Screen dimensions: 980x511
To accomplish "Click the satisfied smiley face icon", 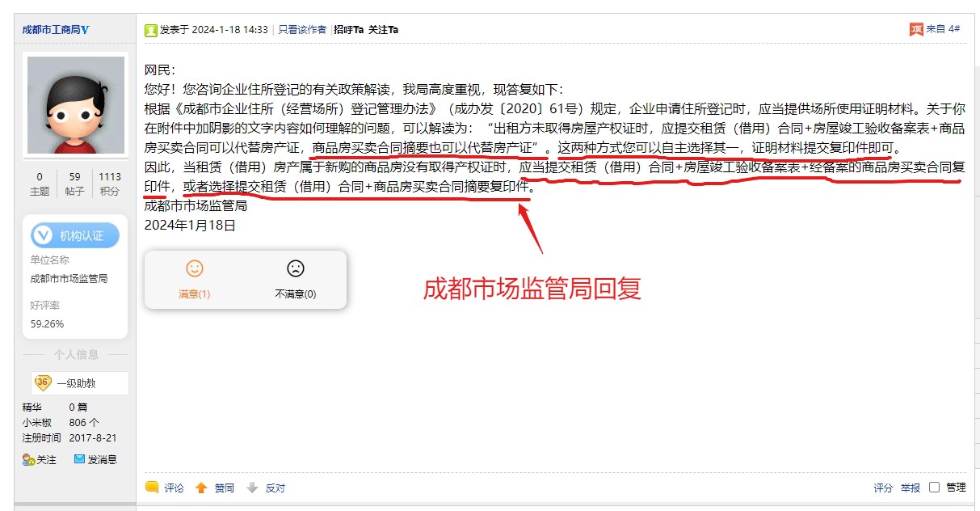I will 195,268.
